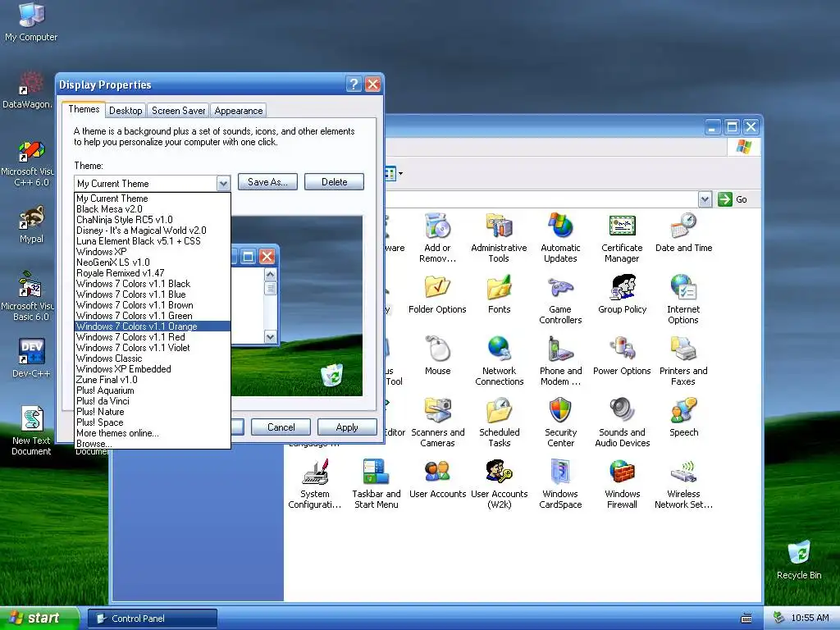Switch to the Appearance tab
Image resolution: width=840 pixels, height=630 pixels.
click(x=239, y=111)
